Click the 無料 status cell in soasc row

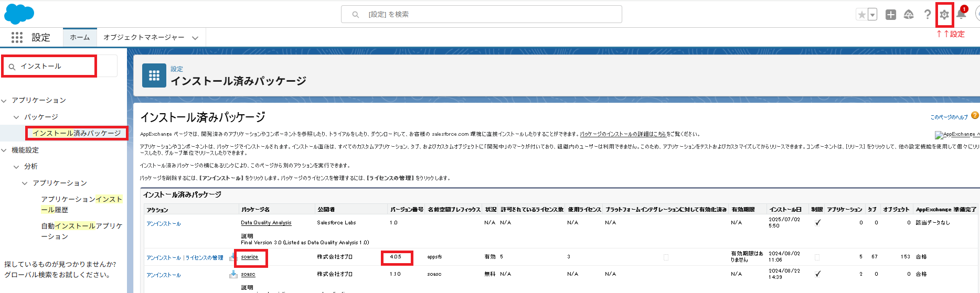pos(490,274)
